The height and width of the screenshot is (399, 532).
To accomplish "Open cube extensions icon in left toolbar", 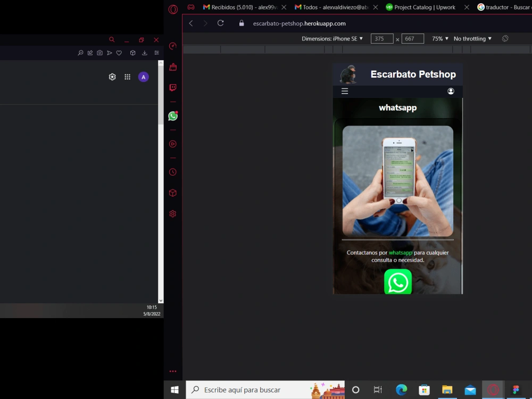I will (x=133, y=53).
